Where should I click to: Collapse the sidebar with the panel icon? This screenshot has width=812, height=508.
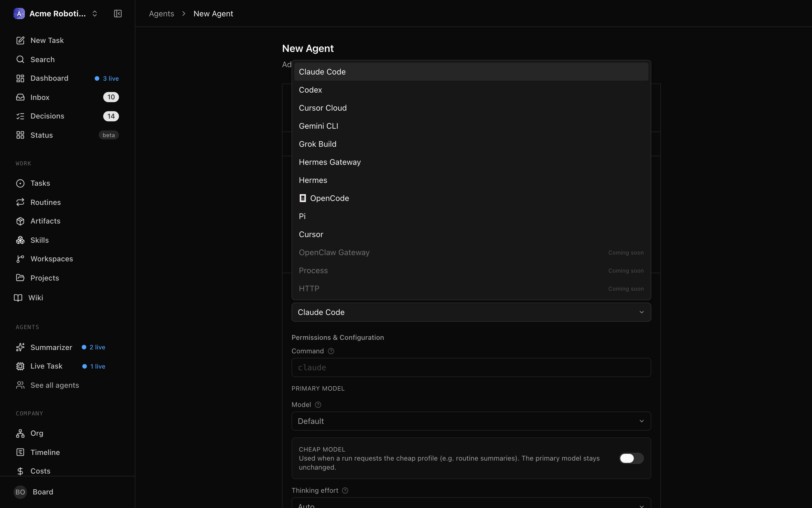(x=118, y=14)
